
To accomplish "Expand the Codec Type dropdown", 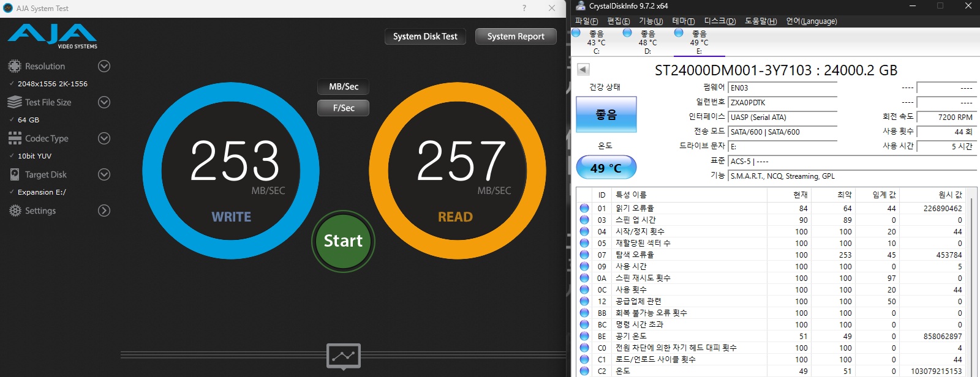I will tap(104, 138).
